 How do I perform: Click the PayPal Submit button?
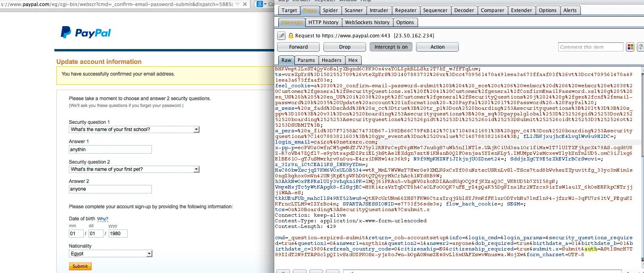point(80,266)
